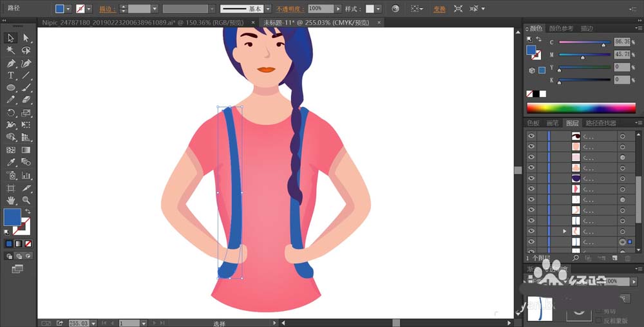Click the isolate selected object button
Viewport: 644px width, 327px height.
point(459,8)
